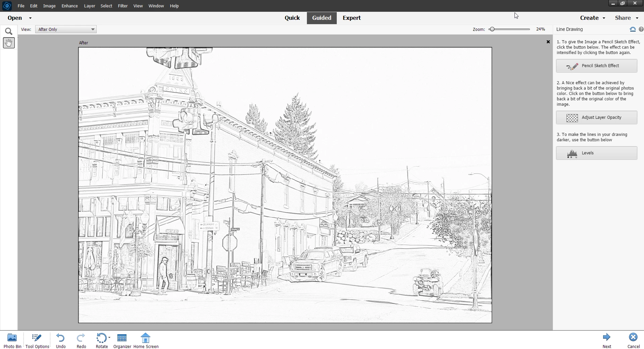Minimize the application window
This screenshot has height=349, width=644.
coord(613,3)
